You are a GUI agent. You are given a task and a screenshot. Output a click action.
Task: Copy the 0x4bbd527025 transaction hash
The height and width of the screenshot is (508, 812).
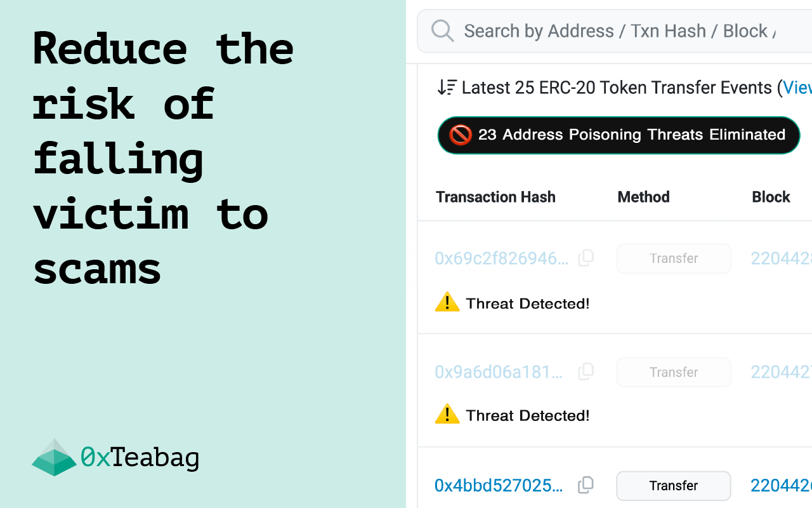tap(586, 485)
